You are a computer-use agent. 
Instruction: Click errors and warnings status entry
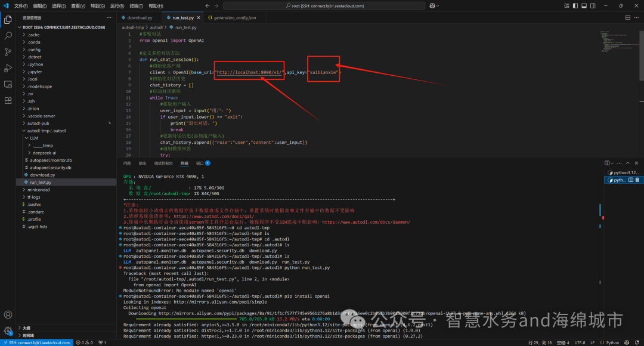pyautogui.click(x=85, y=342)
